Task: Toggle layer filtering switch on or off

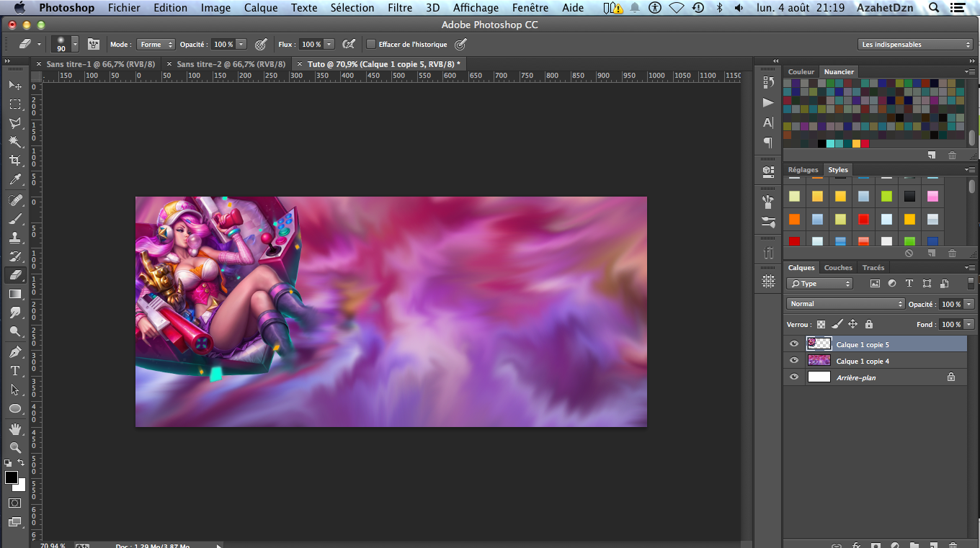Action: point(971,284)
